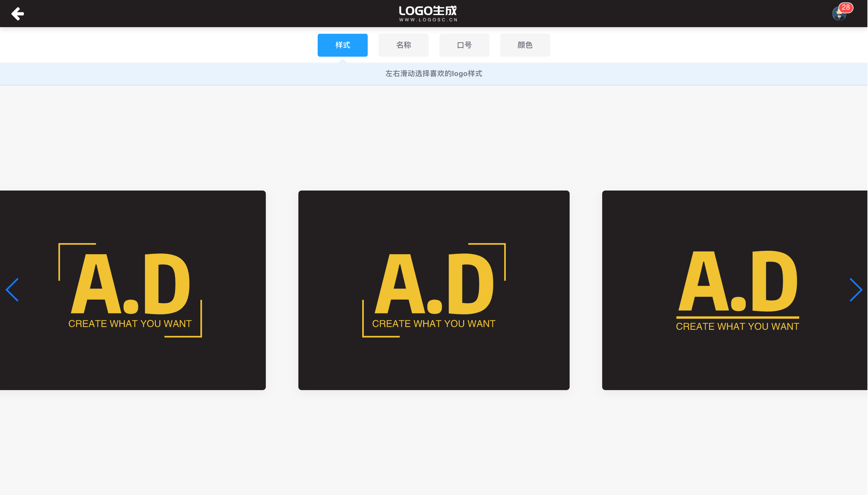Show previous logo style with left chevron
Screen dimensions: 868x495
tap(12, 290)
